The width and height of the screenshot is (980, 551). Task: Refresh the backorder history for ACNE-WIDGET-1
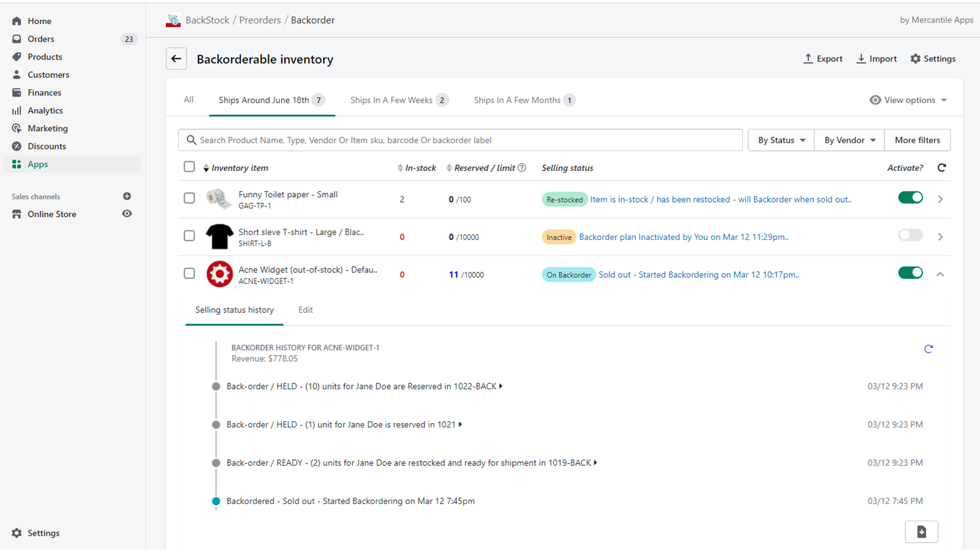pyautogui.click(x=928, y=349)
